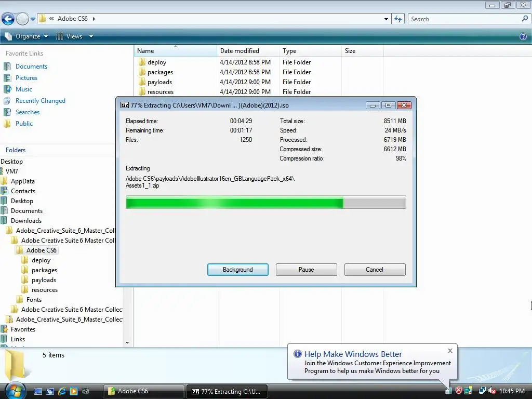Select the deploy folder in file list
Screen dimensions: 532x399
pos(157,62)
